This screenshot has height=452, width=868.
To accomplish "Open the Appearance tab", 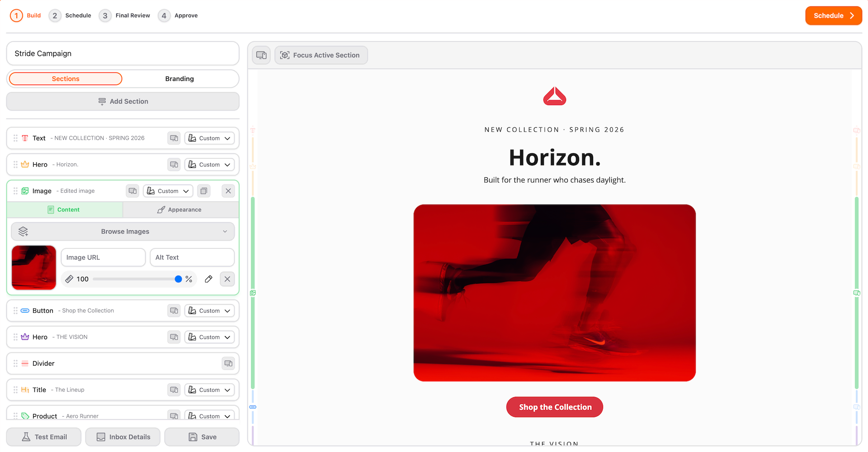I will 180,209.
